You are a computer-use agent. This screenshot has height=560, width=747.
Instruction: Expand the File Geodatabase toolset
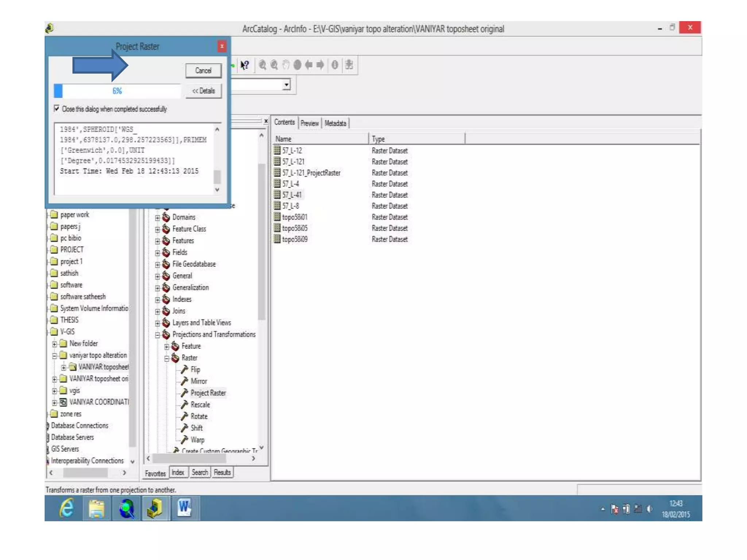tap(158, 264)
